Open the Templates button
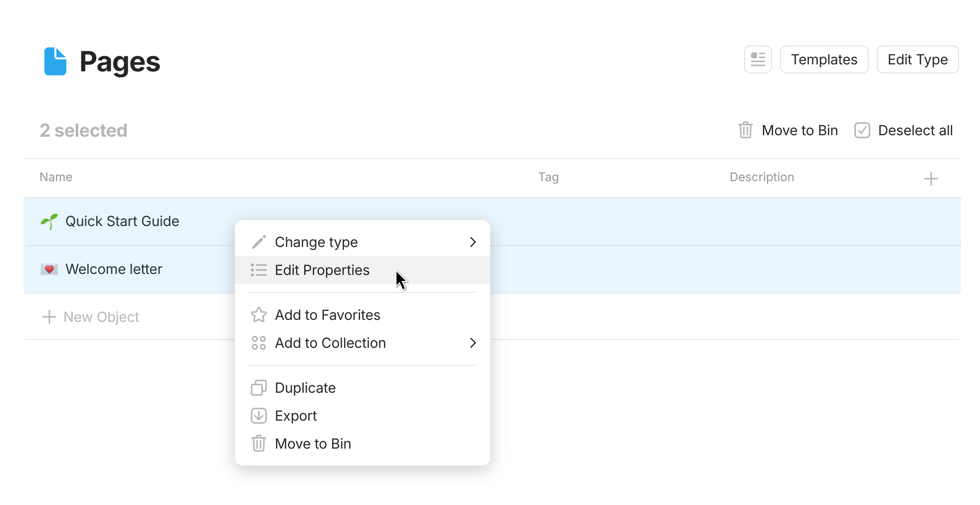The width and height of the screenshot is (980, 505). [x=824, y=59]
